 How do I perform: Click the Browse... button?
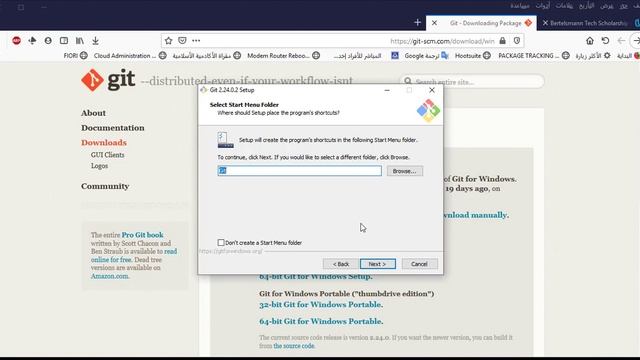click(404, 171)
